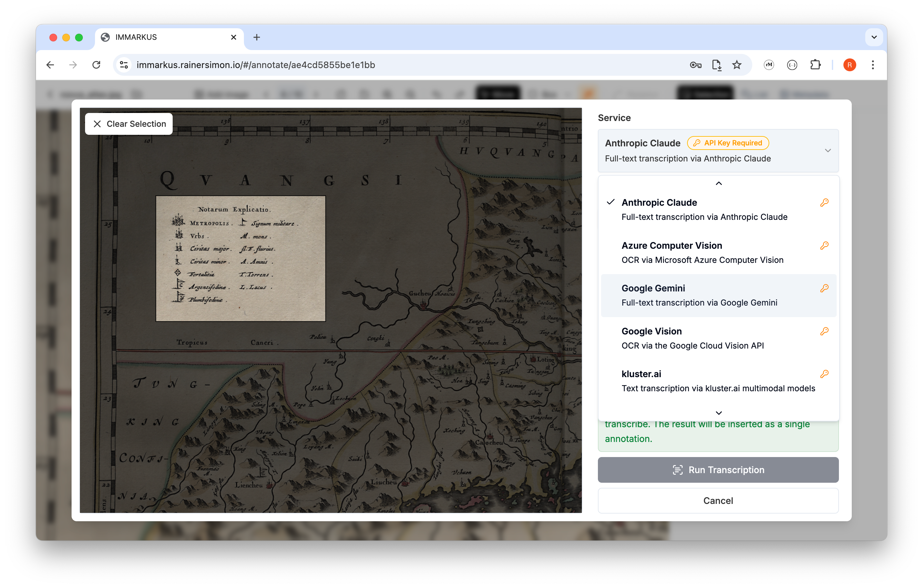923x588 pixels.
Task: Open a new browser tab
Action: pyautogui.click(x=257, y=37)
